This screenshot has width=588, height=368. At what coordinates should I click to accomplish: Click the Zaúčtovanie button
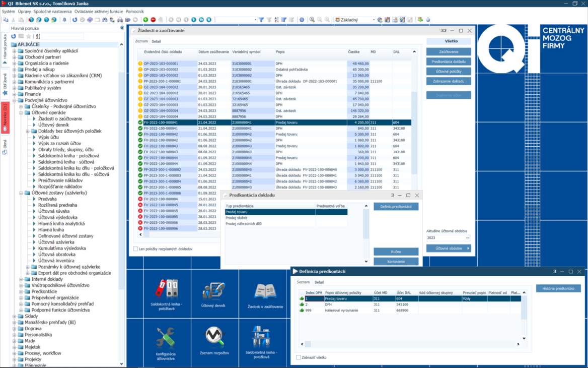(x=449, y=52)
